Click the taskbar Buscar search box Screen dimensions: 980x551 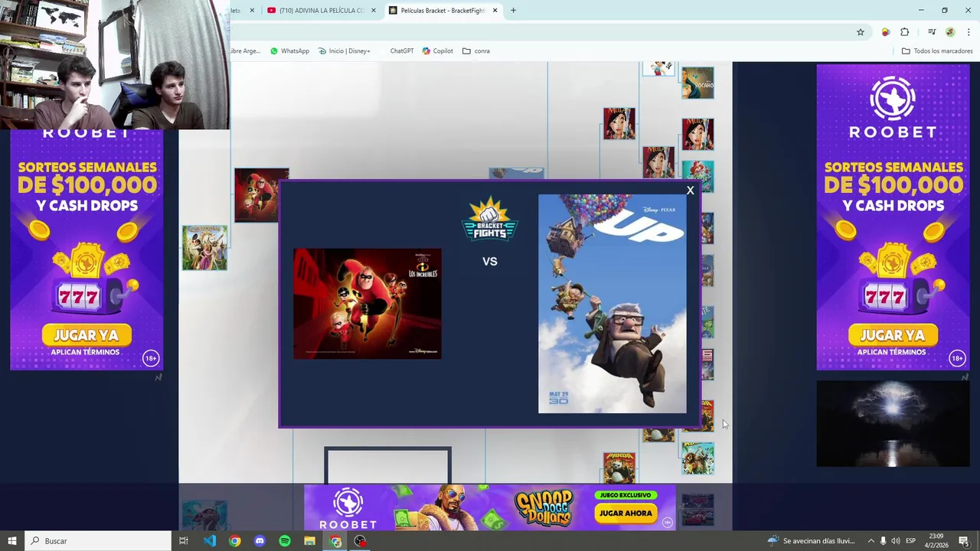coord(98,541)
